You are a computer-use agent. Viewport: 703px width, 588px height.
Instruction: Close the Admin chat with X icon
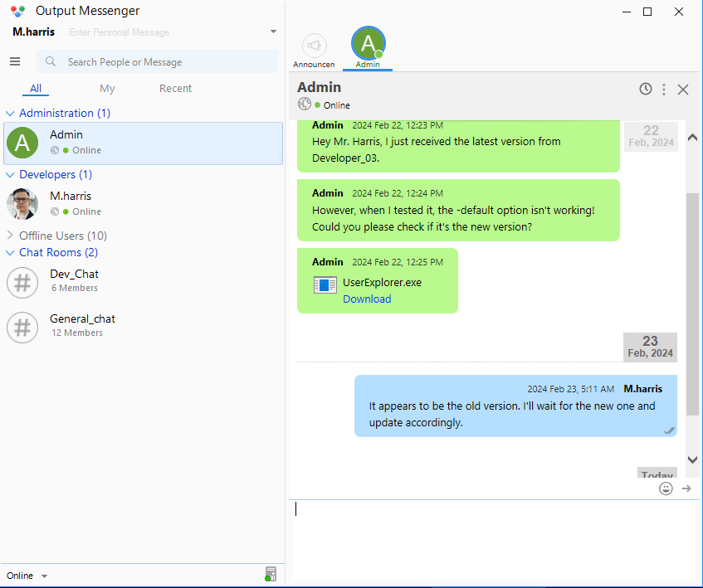(683, 90)
